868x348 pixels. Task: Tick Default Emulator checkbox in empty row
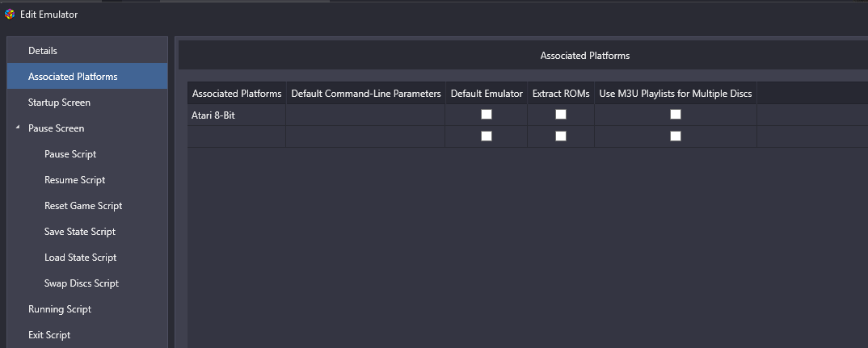coord(486,136)
